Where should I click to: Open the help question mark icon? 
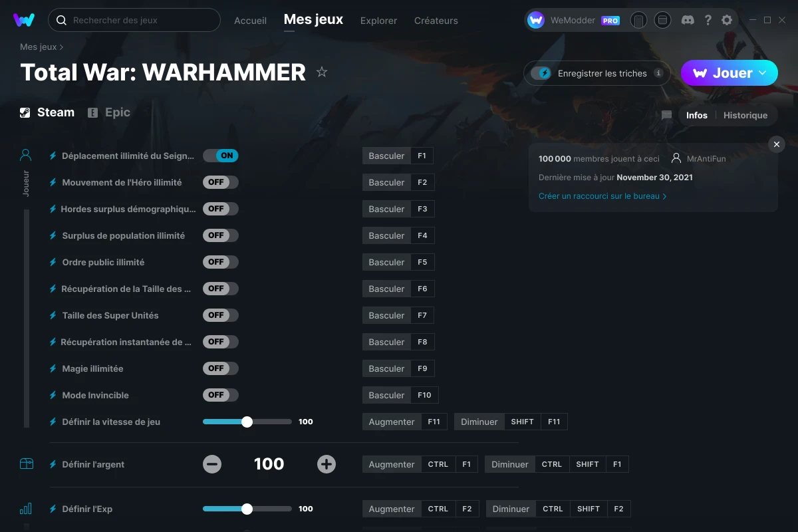(x=708, y=20)
